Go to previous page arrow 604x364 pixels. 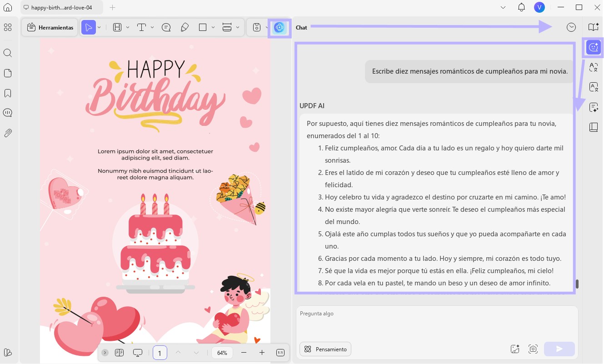coord(178,353)
